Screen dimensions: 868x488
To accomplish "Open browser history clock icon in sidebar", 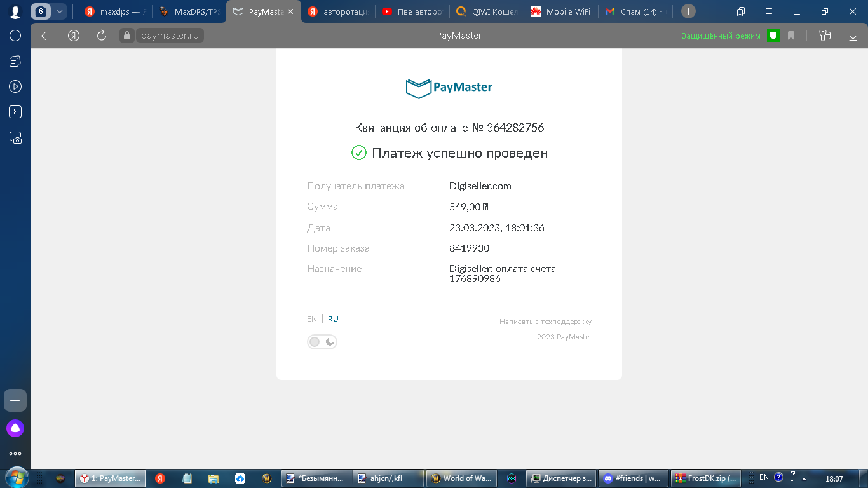I will 15,36.
